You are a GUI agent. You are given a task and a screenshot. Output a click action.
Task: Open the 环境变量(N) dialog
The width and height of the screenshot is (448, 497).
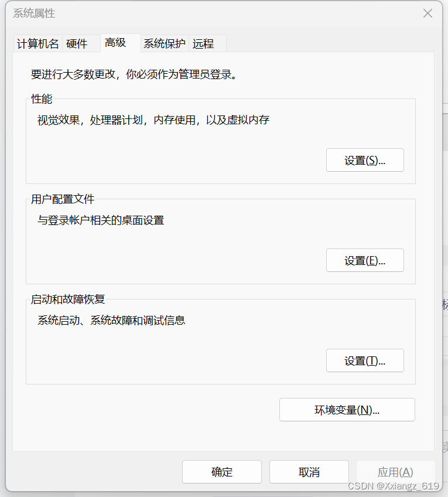click(x=347, y=410)
